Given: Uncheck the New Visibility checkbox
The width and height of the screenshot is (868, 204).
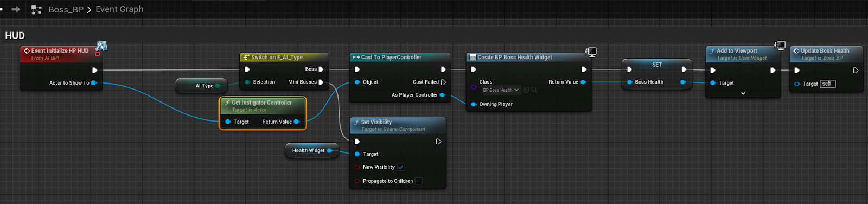Looking at the screenshot, I should pos(400,168).
